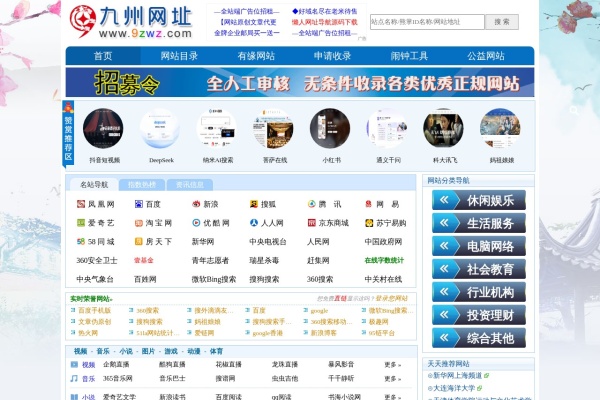Click the 京东商城 icon link
This screenshot has height=400, width=600.
[x=311, y=223]
